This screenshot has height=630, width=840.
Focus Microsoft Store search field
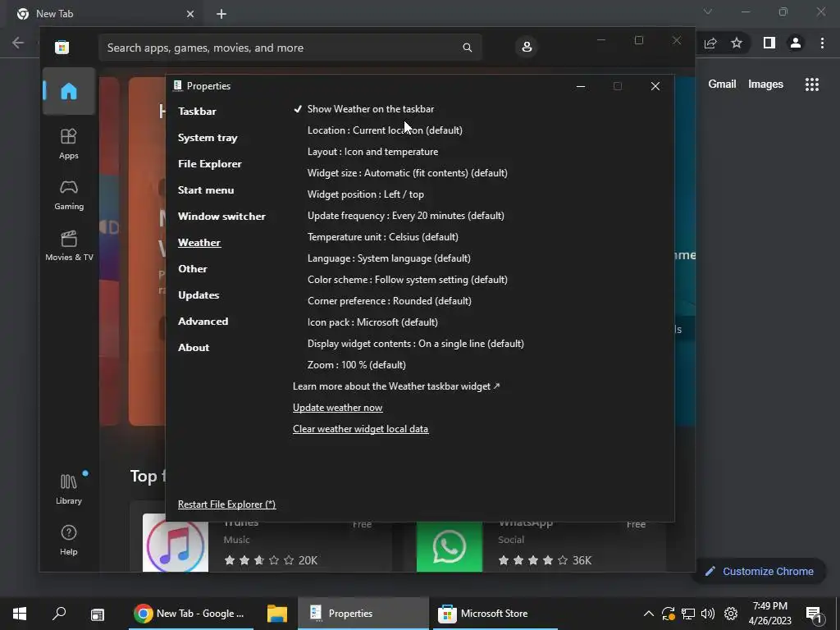click(290, 48)
